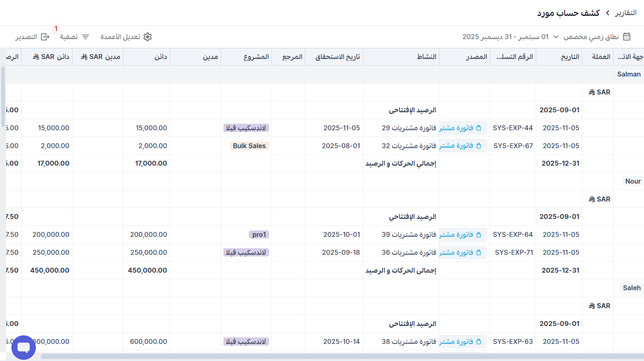Go back to التقارير breadcrumb
The image size is (644, 361).
[x=626, y=13]
